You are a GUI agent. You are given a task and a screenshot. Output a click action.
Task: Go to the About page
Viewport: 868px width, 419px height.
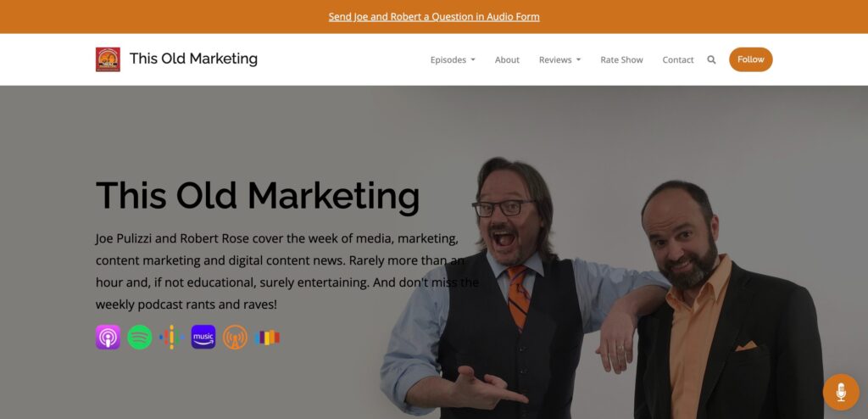507,60
